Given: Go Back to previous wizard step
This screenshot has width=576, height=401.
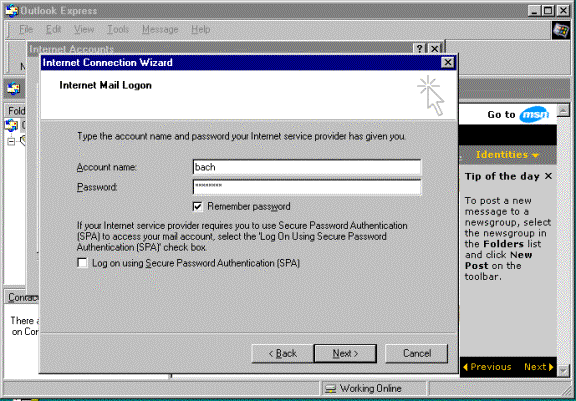Looking at the screenshot, I should (x=282, y=353).
